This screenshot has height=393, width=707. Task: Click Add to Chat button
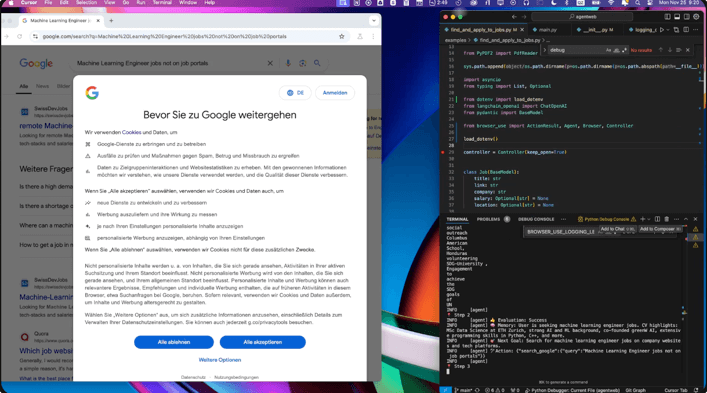pyautogui.click(x=617, y=229)
